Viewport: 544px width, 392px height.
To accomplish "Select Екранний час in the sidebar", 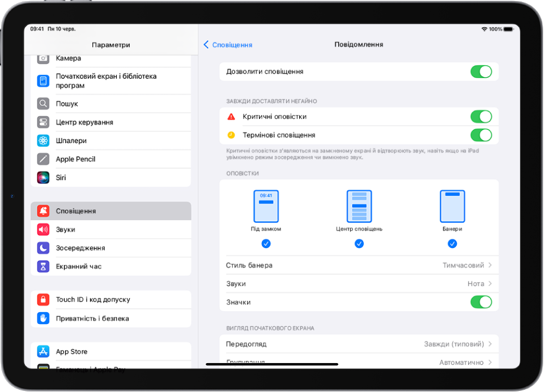I will coord(110,266).
